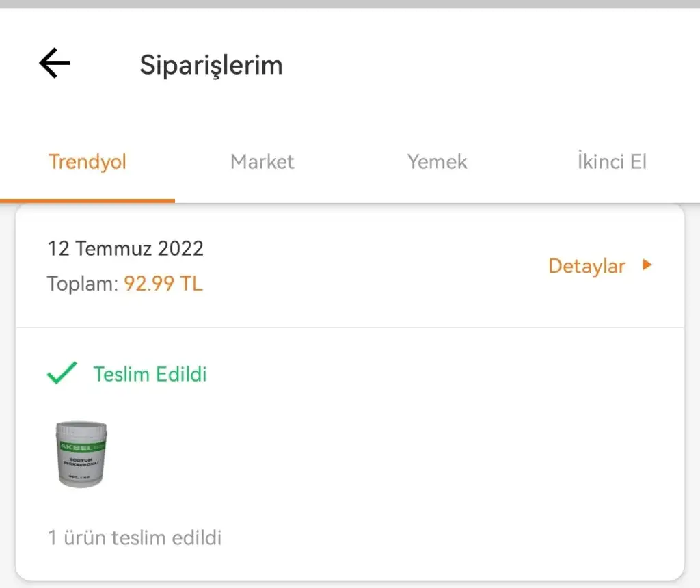Click the orange Detaylar arrow triangle

[x=647, y=265]
